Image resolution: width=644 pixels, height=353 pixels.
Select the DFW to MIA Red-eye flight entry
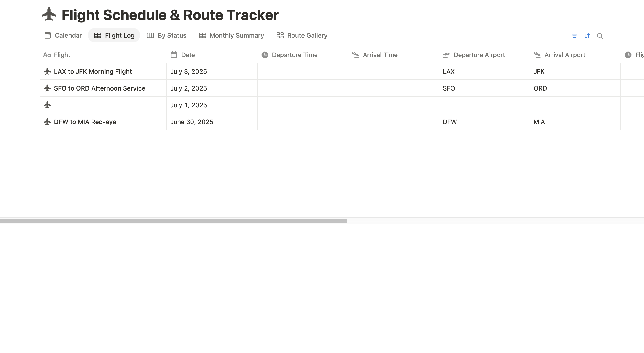[x=85, y=122]
